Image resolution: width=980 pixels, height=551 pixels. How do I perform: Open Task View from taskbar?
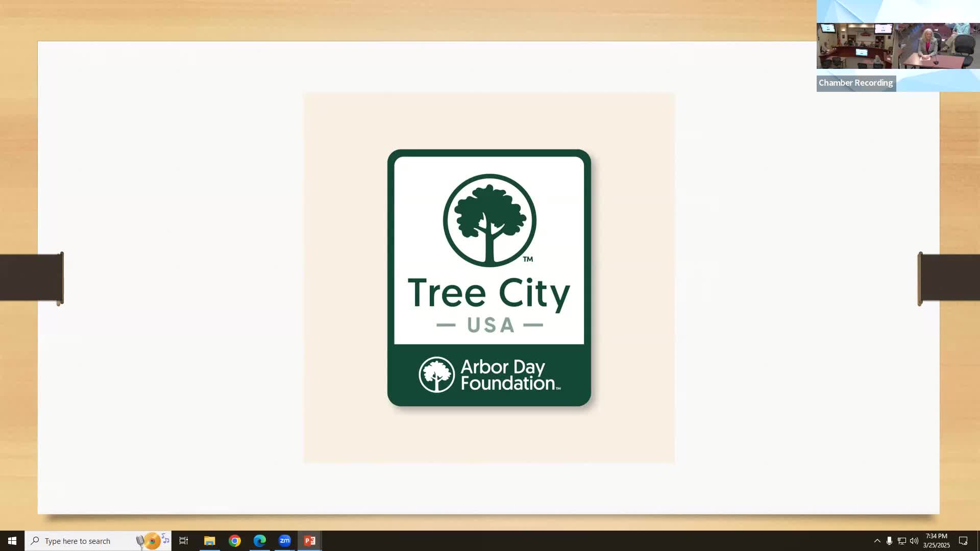(x=184, y=541)
